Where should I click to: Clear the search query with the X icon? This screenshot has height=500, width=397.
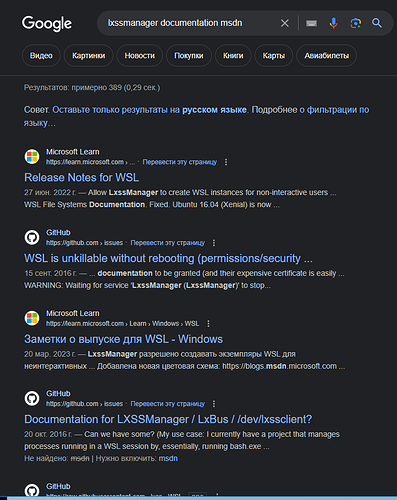click(285, 23)
